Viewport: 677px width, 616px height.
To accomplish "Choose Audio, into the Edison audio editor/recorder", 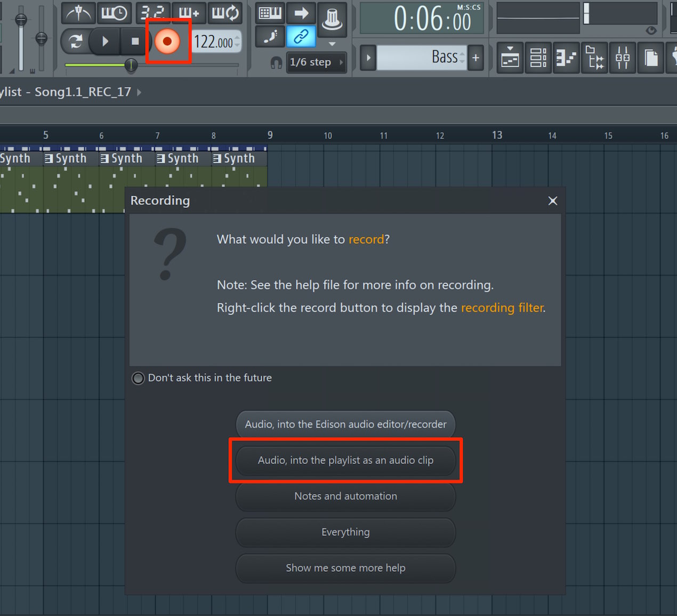I will (x=345, y=425).
